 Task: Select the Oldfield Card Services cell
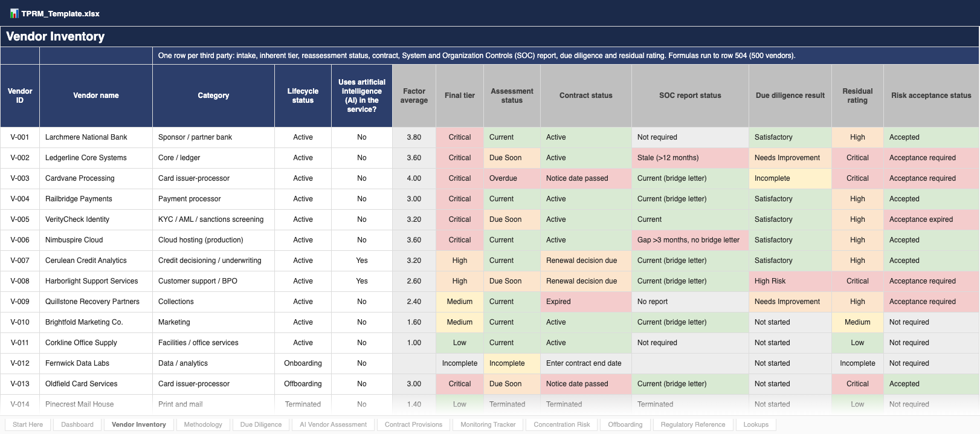coord(96,384)
